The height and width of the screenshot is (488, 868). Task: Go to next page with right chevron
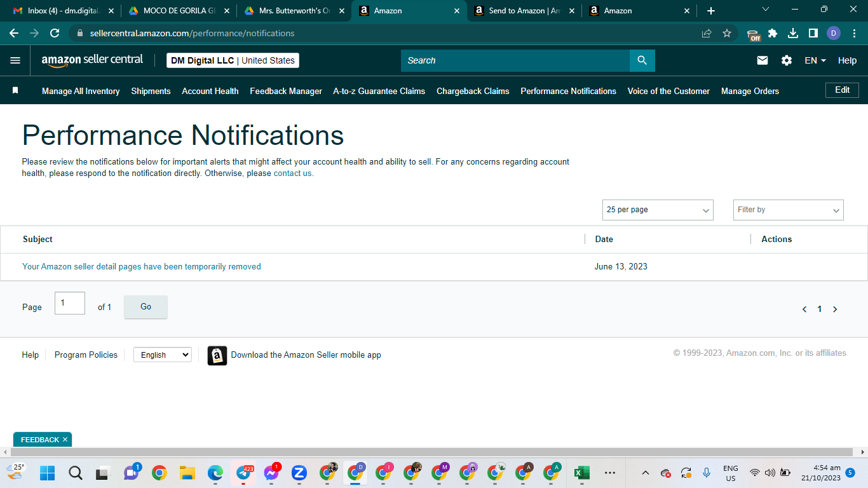(x=835, y=309)
